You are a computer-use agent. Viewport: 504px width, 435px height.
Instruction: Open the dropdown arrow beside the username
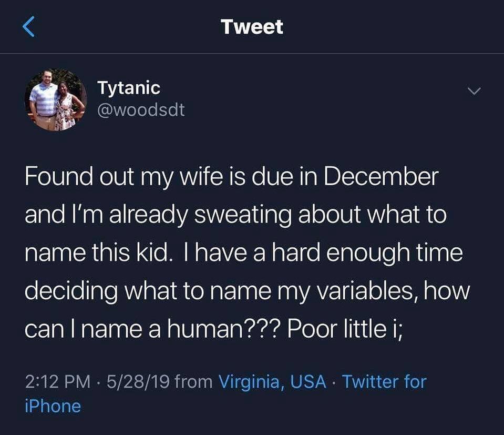click(474, 90)
